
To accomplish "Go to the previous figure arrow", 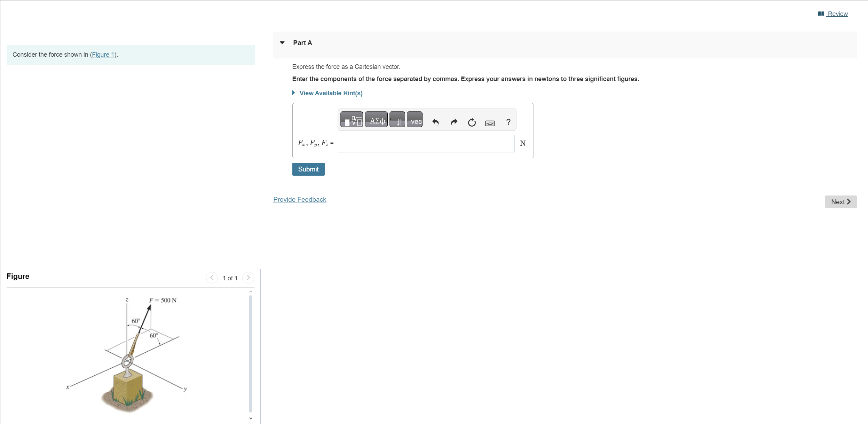I will pyautogui.click(x=212, y=278).
